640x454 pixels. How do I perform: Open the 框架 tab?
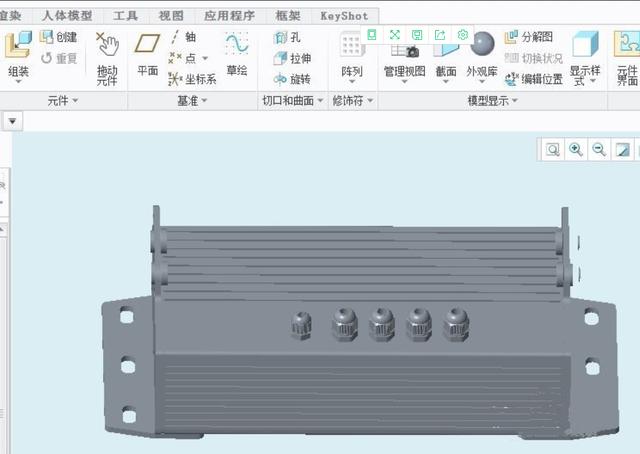[288, 16]
